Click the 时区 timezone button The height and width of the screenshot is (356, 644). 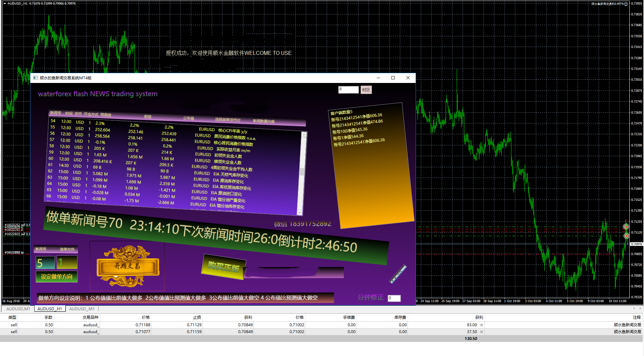click(x=366, y=90)
